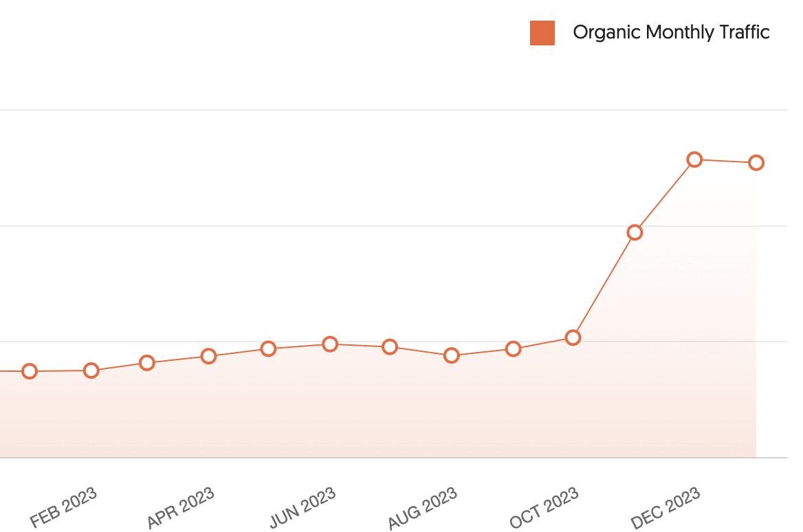
Task: Click the data point between October and December 2023
Action: coord(635,232)
